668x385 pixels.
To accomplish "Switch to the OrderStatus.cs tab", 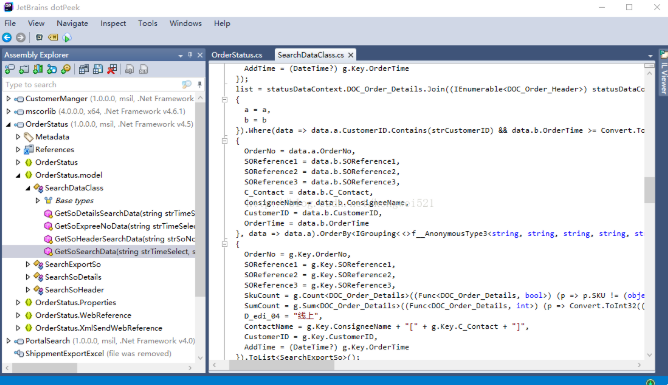I will [x=237, y=55].
